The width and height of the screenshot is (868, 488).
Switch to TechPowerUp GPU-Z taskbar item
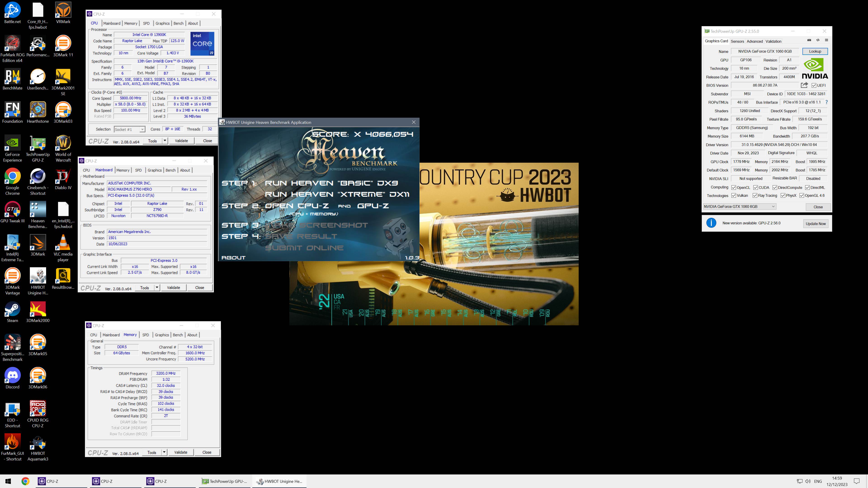pos(224,481)
